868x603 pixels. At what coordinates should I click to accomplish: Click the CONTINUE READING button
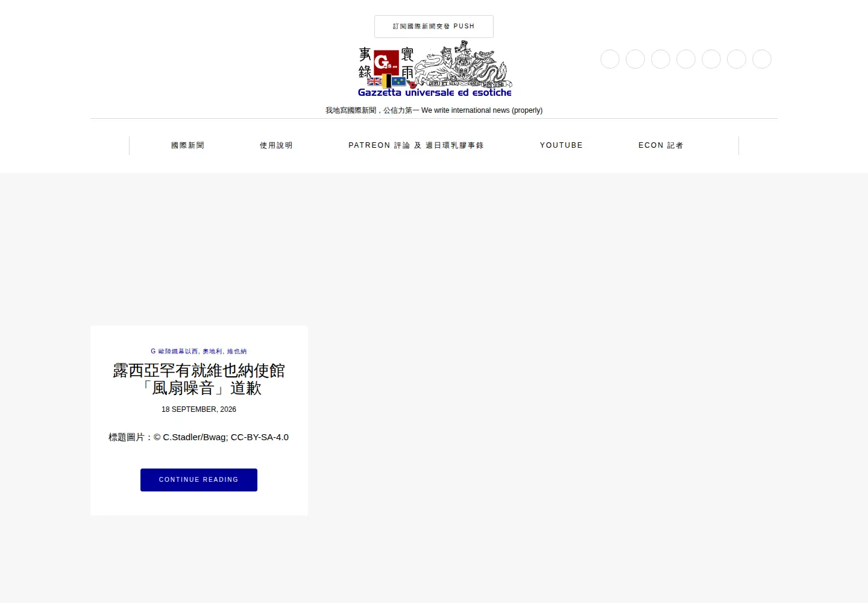point(199,480)
